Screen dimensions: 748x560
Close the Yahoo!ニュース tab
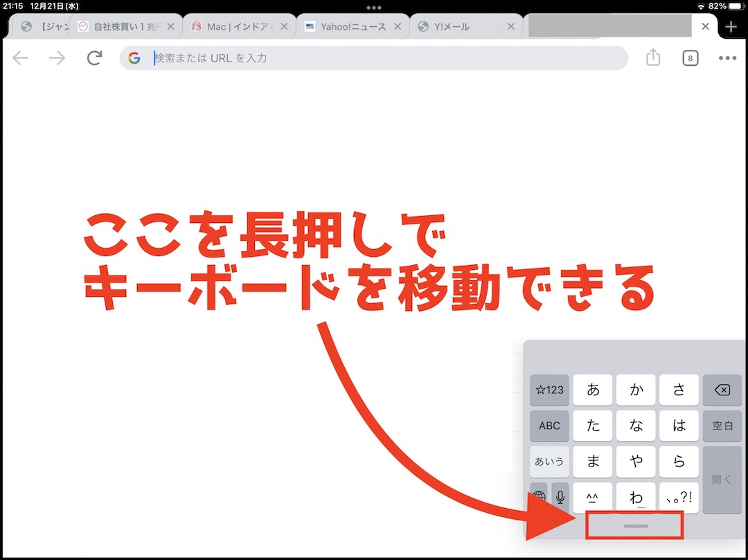point(398,27)
